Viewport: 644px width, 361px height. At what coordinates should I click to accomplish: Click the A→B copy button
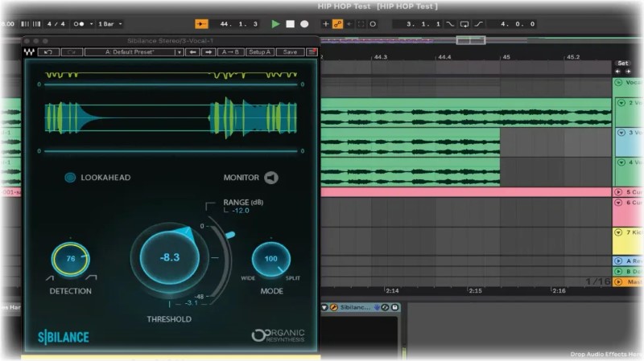click(230, 52)
